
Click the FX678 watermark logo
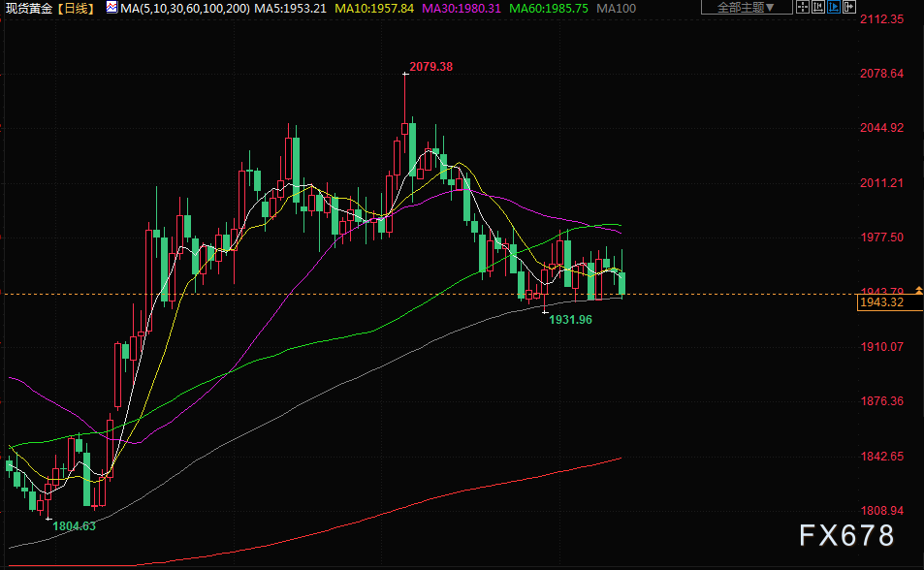[845, 535]
